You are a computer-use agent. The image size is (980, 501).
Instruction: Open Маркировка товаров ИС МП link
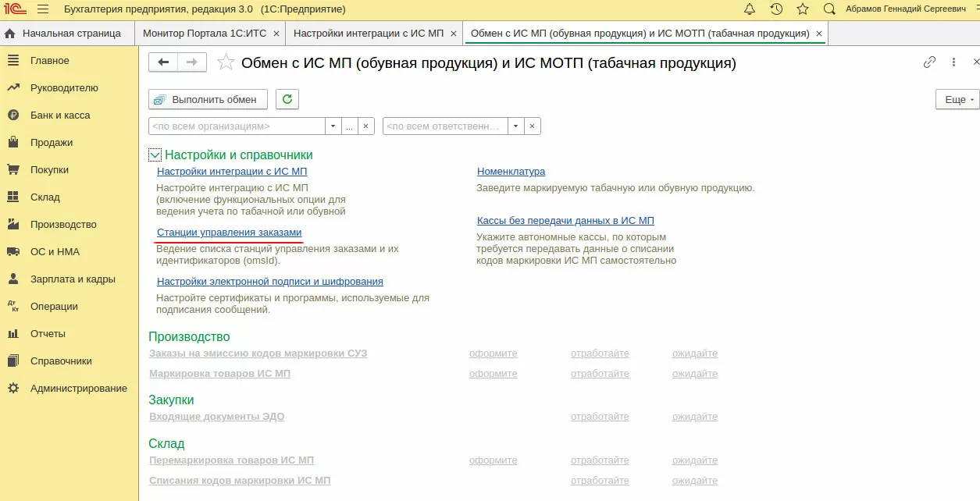pyautogui.click(x=219, y=374)
